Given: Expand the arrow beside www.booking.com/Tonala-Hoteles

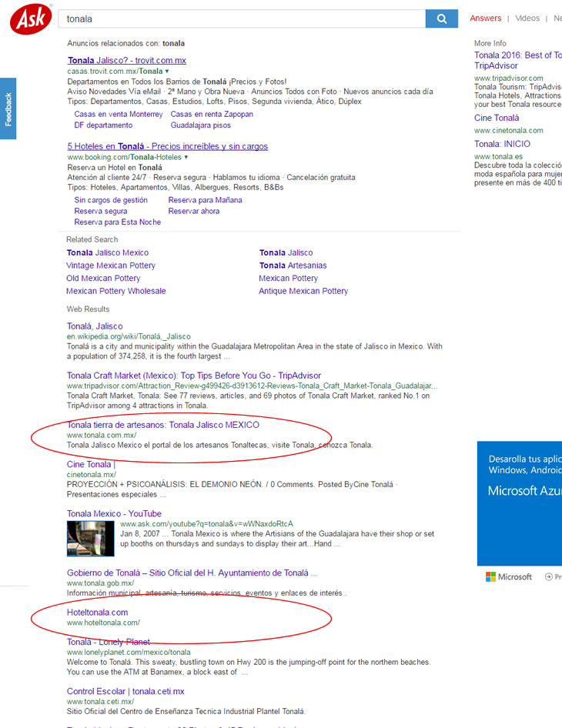Looking at the screenshot, I should (x=186, y=157).
